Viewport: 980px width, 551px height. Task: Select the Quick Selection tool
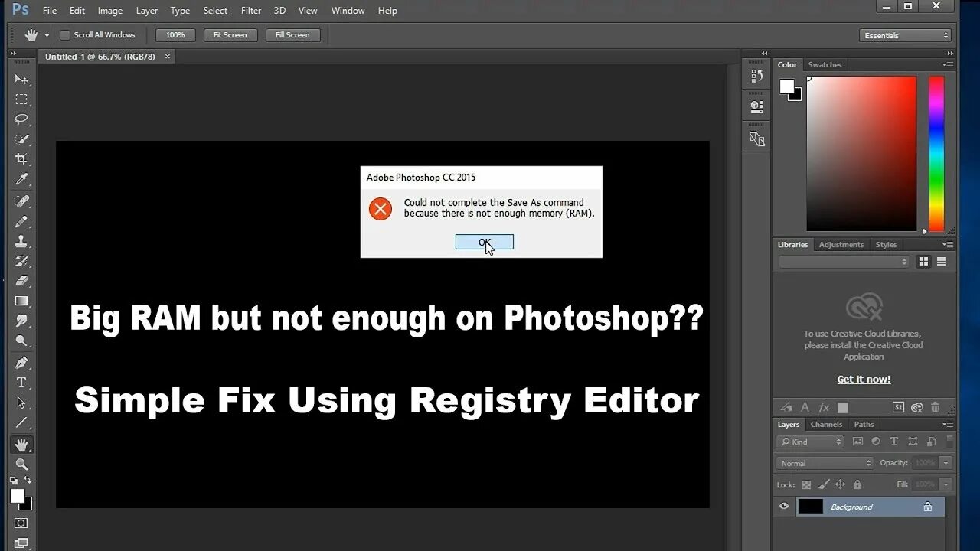(x=21, y=139)
